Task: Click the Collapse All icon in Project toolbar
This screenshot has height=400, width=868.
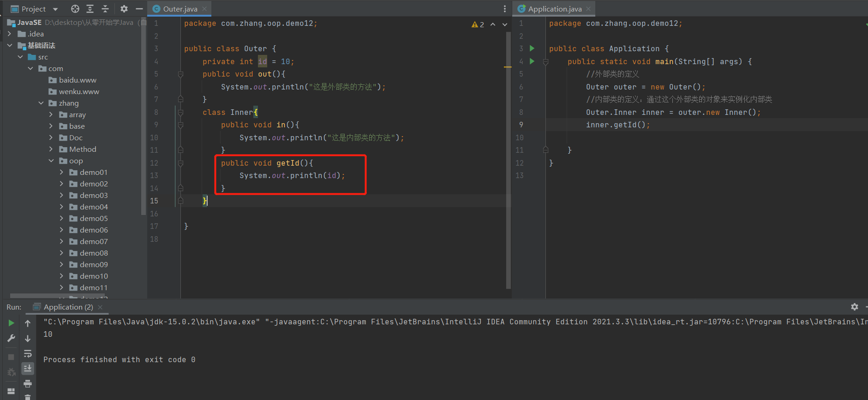Action: 105,9
